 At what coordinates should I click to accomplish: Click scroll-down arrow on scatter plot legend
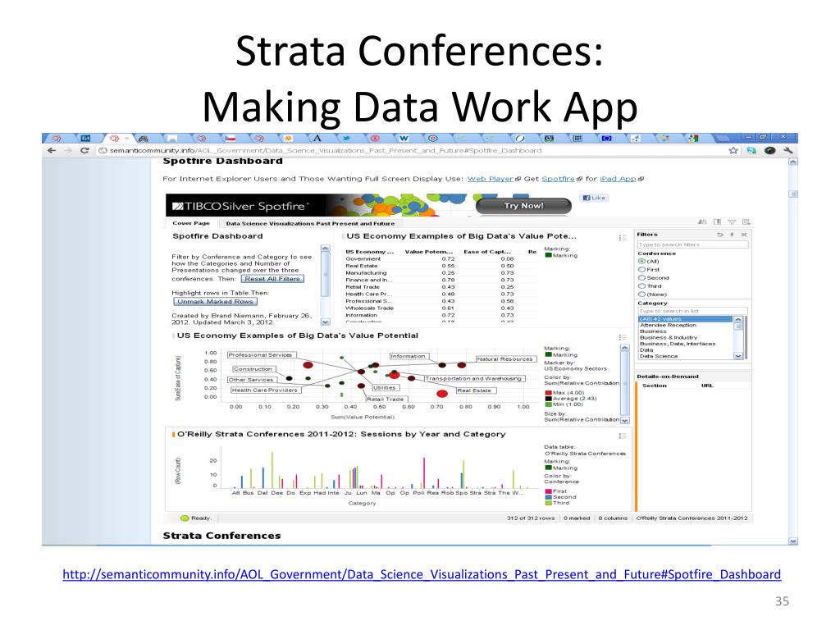click(624, 421)
